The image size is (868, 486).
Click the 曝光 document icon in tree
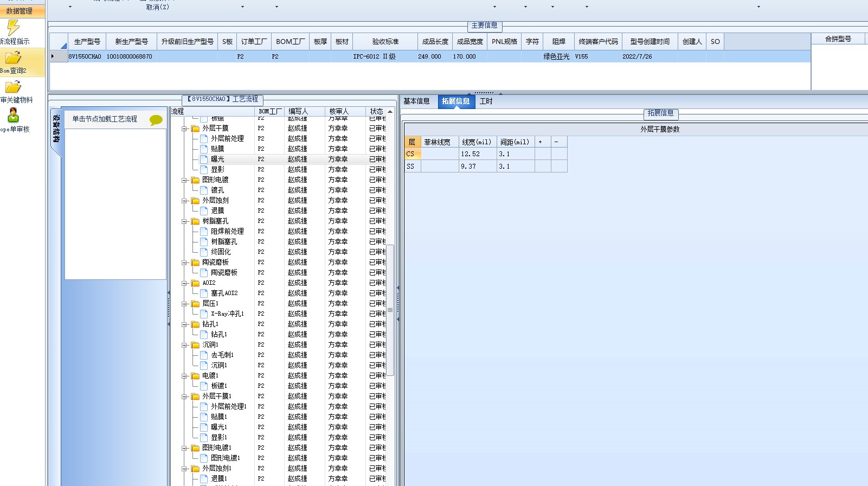click(x=204, y=159)
